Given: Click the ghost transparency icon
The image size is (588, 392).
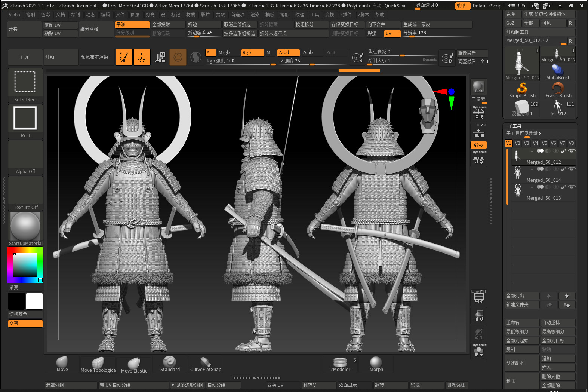Looking at the screenshot, I should 479,333.
